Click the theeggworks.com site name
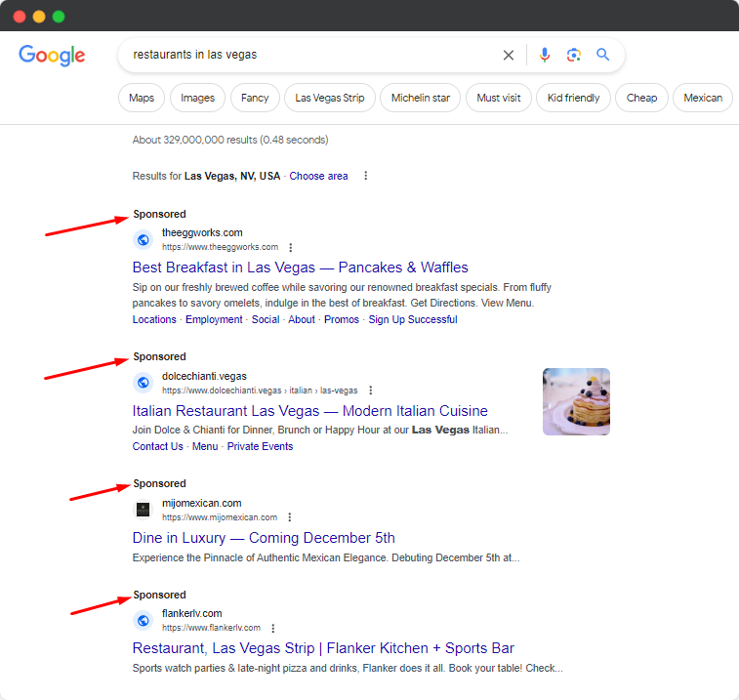 pyautogui.click(x=202, y=233)
